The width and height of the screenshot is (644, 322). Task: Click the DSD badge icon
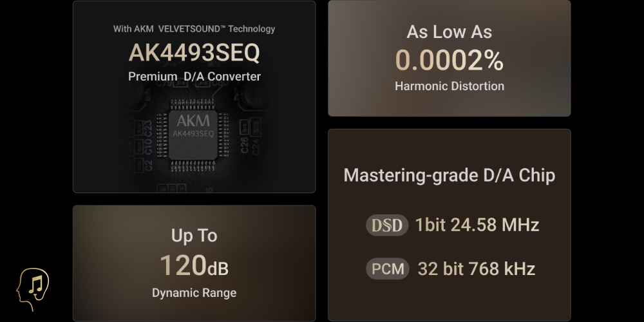(x=387, y=225)
